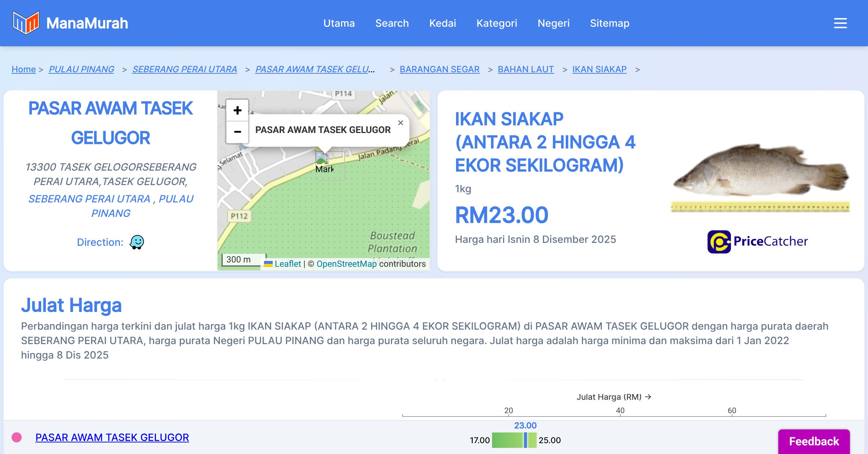The height and width of the screenshot is (454, 868).
Task: Click the PriceCatcher logo
Action: 757,241
